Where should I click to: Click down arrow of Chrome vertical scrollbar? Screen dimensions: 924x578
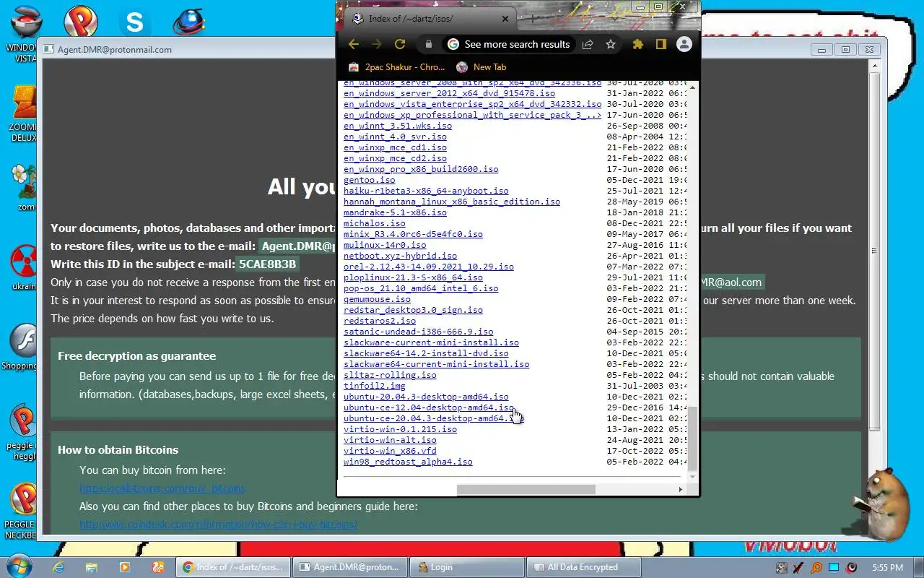(693, 478)
